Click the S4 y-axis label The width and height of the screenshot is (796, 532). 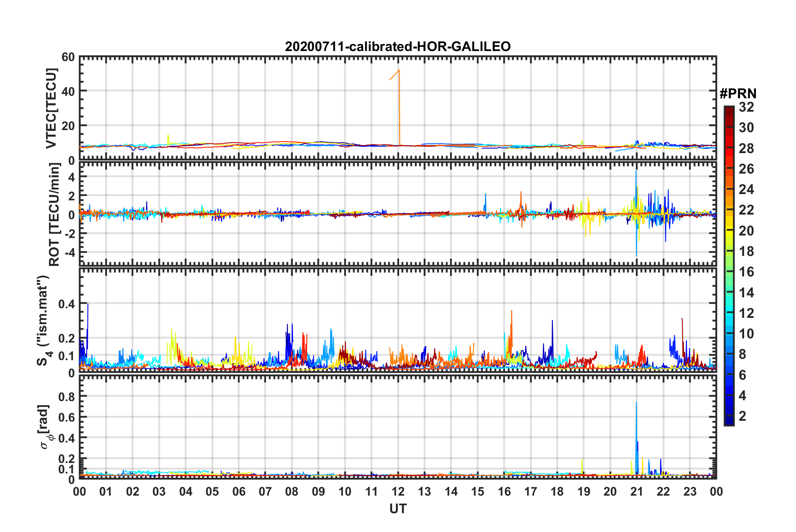pyautogui.click(x=43, y=320)
